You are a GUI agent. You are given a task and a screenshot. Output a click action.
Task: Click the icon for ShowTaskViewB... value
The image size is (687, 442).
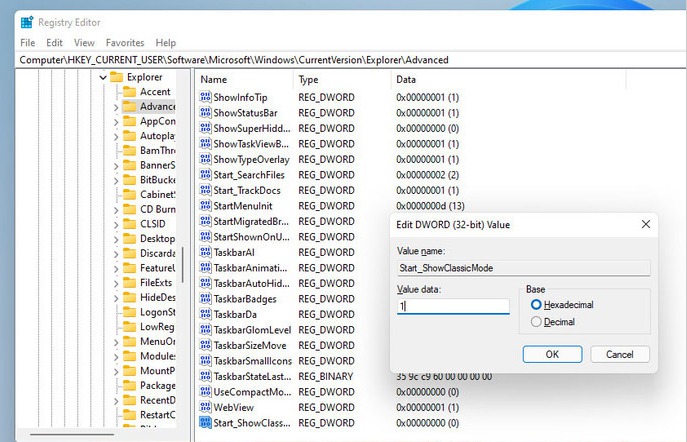coord(205,144)
